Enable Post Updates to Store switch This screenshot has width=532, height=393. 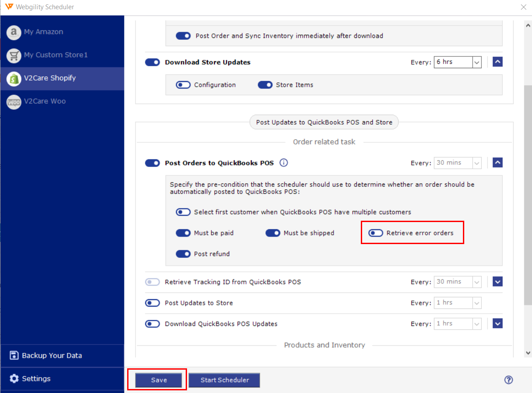click(152, 303)
